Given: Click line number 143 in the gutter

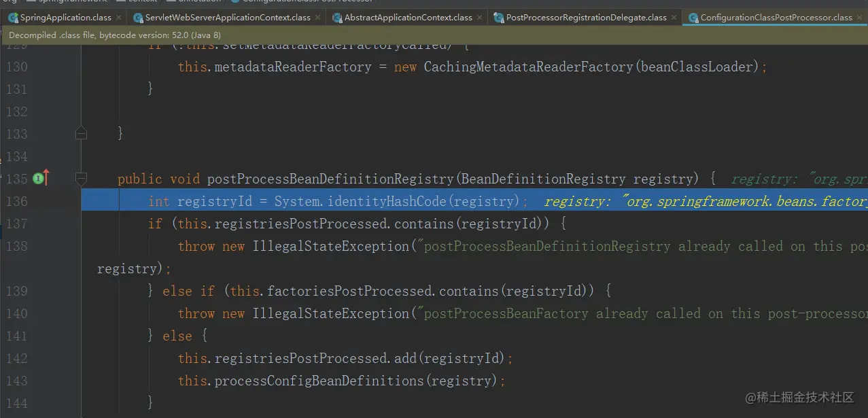Looking at the screenshot, I should click(x=17, y=381).
